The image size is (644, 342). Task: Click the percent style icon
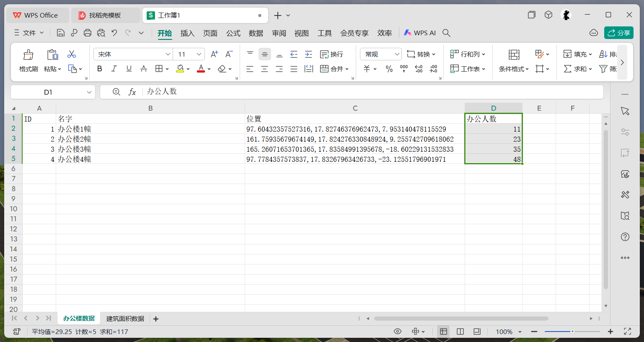coord(389,69)
